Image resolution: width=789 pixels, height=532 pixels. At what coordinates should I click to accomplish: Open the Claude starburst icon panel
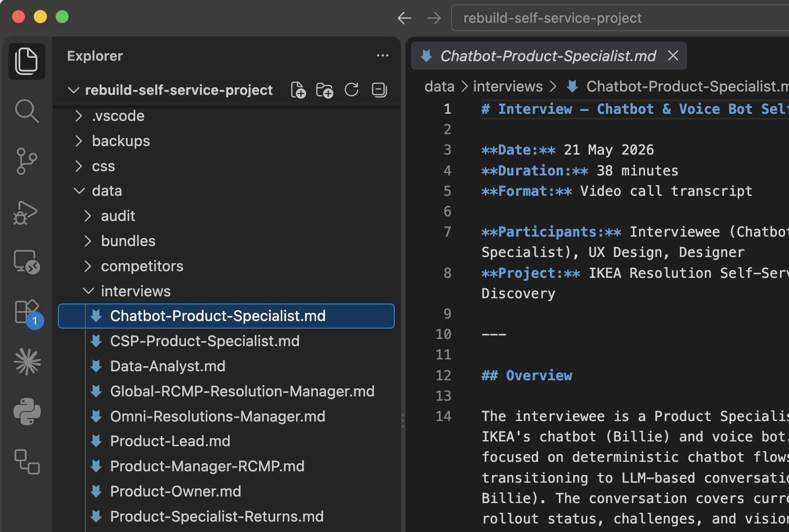point(27,362)
